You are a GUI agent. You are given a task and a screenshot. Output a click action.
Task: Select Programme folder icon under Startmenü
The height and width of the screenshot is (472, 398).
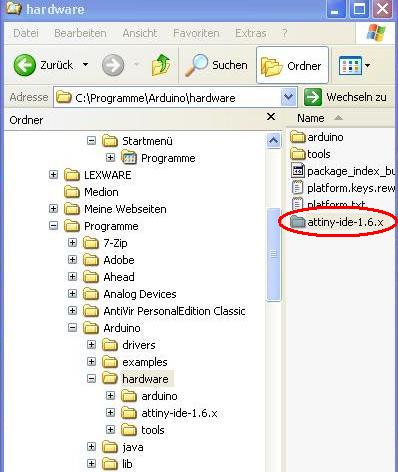(129, 158)
